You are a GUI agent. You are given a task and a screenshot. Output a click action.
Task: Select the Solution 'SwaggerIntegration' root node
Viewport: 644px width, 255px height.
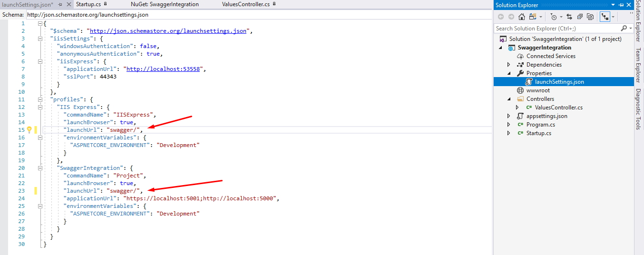565,39
